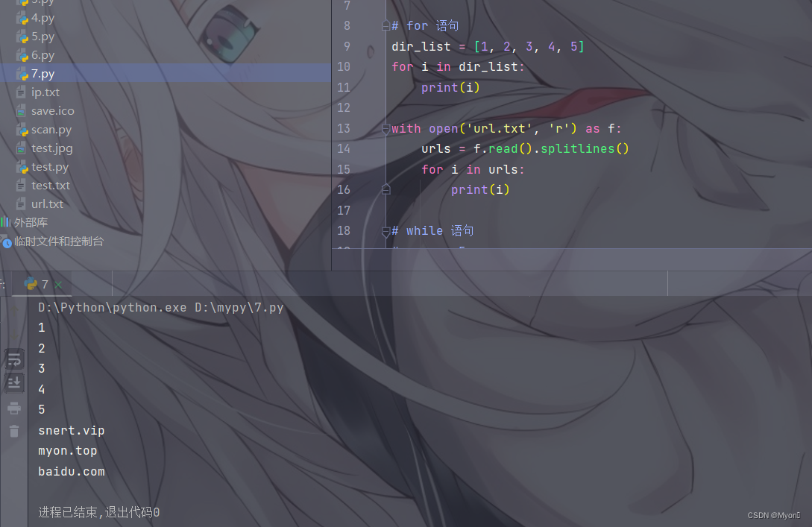
Task: Click line number 11 in the gutter
Action: coord(344,87)
